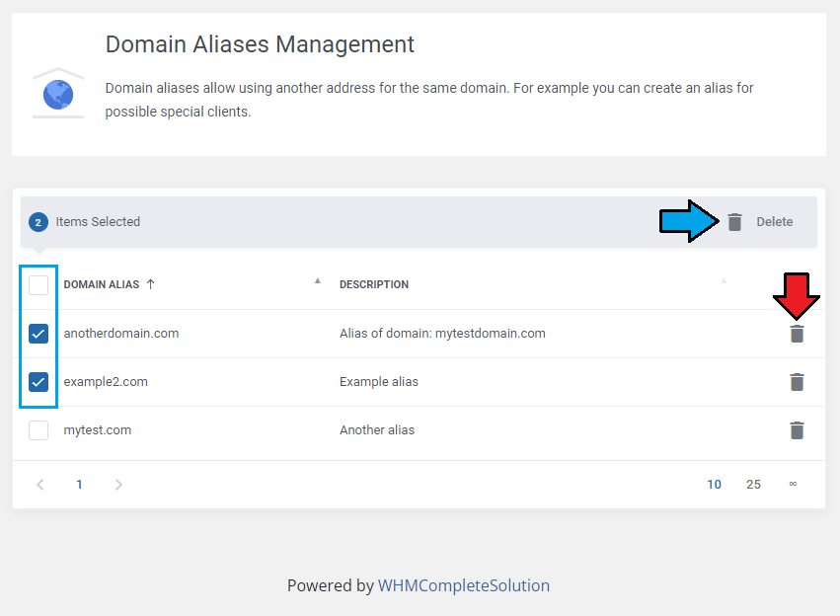Sort by Description column header

374,284
